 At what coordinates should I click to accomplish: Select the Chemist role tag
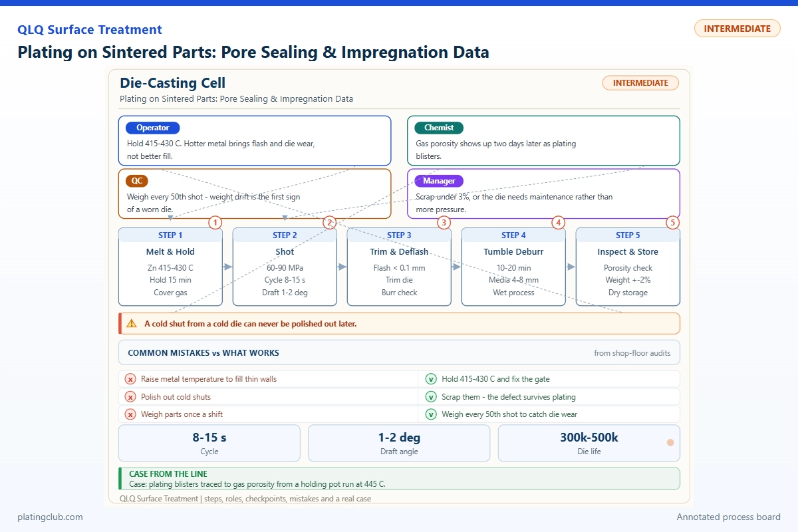pos(439,128)
